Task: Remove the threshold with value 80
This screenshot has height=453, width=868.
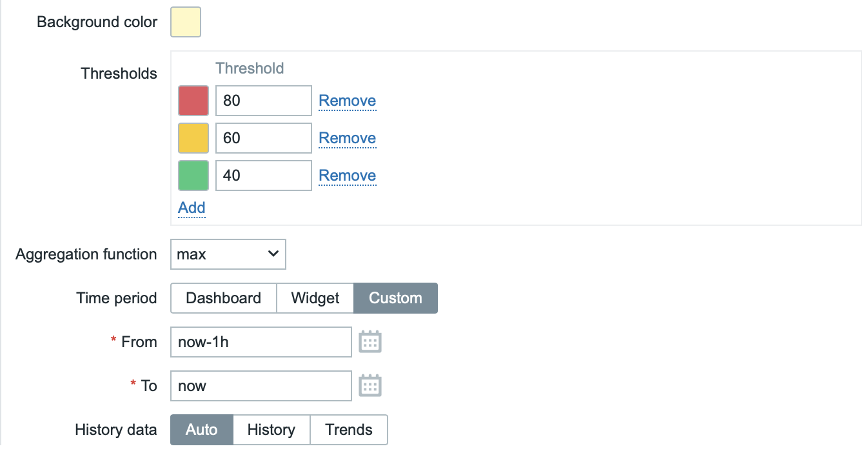Action: [x=347, y=101]
